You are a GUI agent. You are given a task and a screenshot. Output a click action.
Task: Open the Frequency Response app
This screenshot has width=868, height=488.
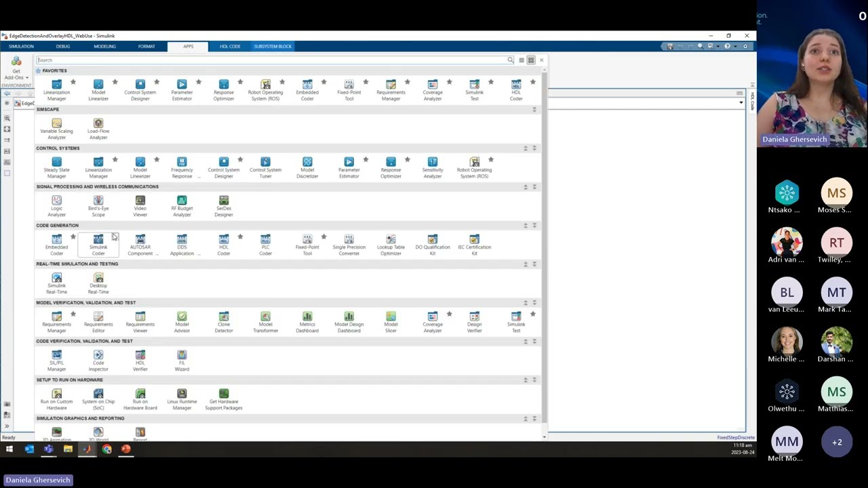(x=182, y=167)
